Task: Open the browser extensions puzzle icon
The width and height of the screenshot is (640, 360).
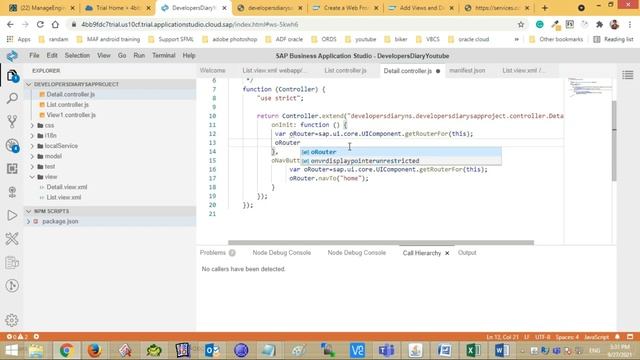Action: pyautogui.click(x=599, y=24)
